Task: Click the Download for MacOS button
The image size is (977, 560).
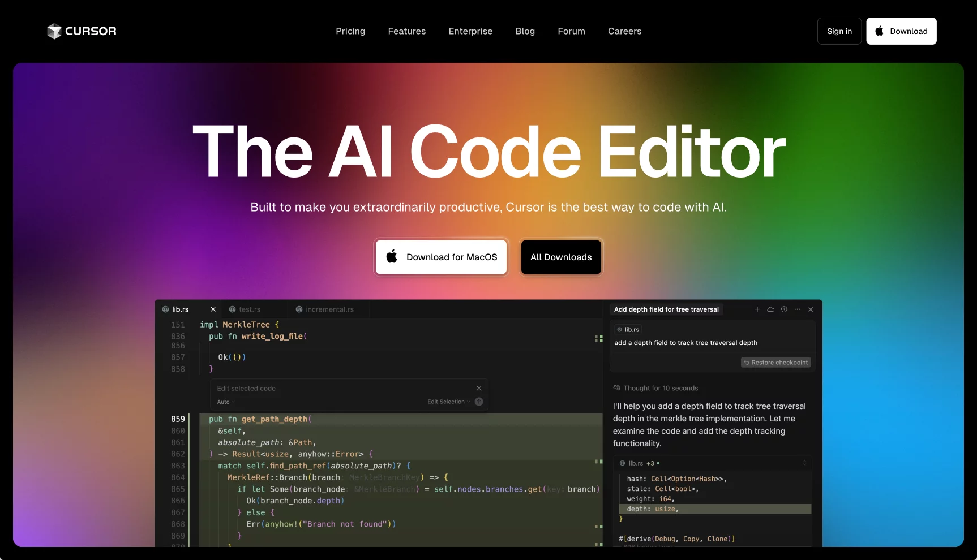Action: tap(441, 257)
